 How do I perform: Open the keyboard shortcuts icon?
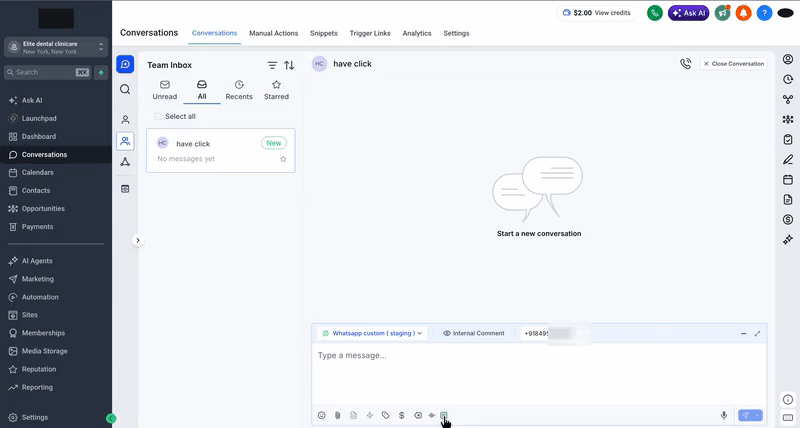pos(788,418)
